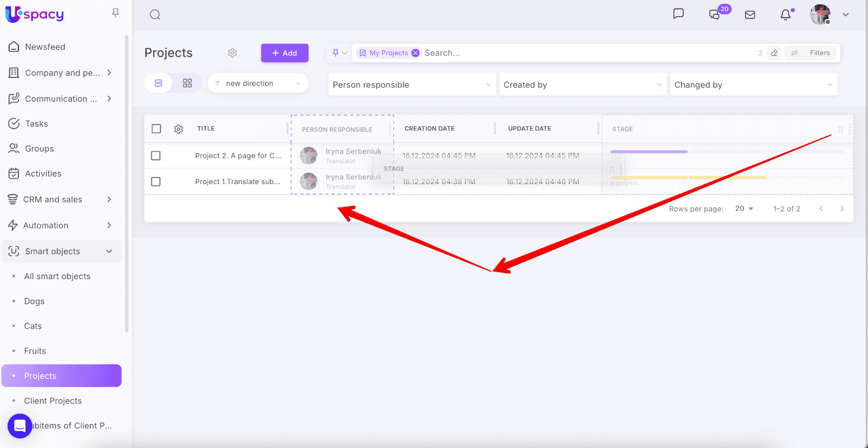
Task: Switch to kanban grid view icon
Action: pyautogui.click(x=187, y=83)
